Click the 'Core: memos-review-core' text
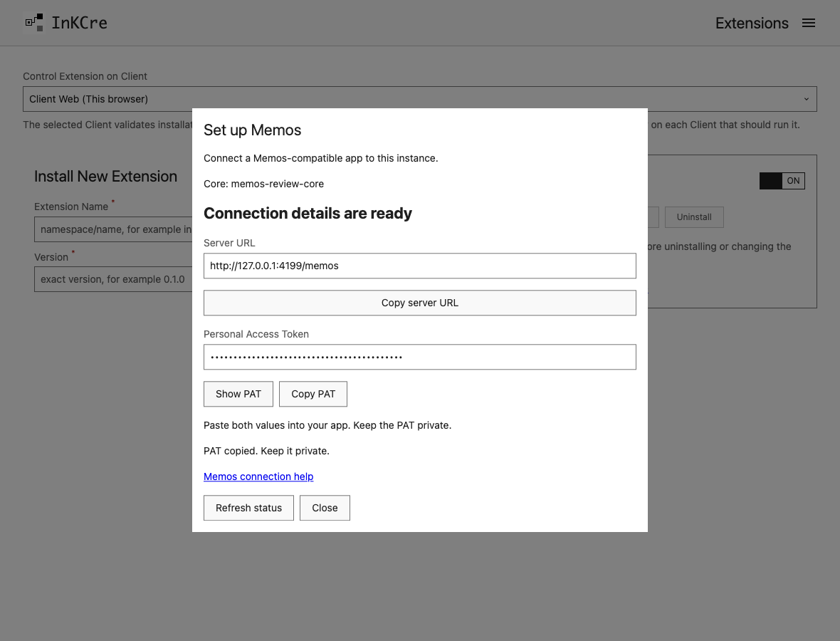 coord(263,184)
